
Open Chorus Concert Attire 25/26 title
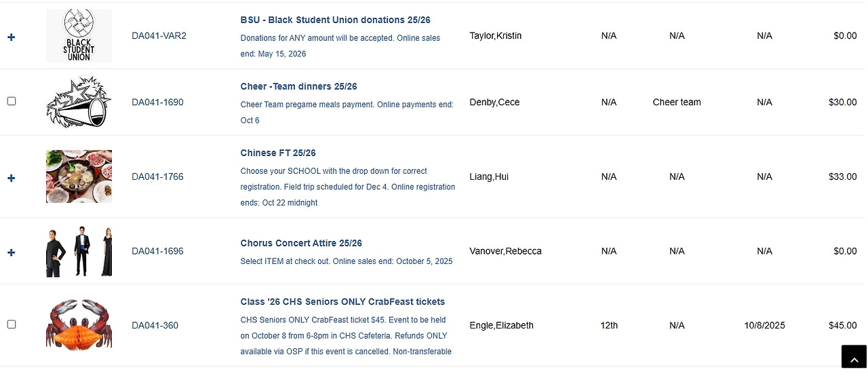[x=301, y=243]
